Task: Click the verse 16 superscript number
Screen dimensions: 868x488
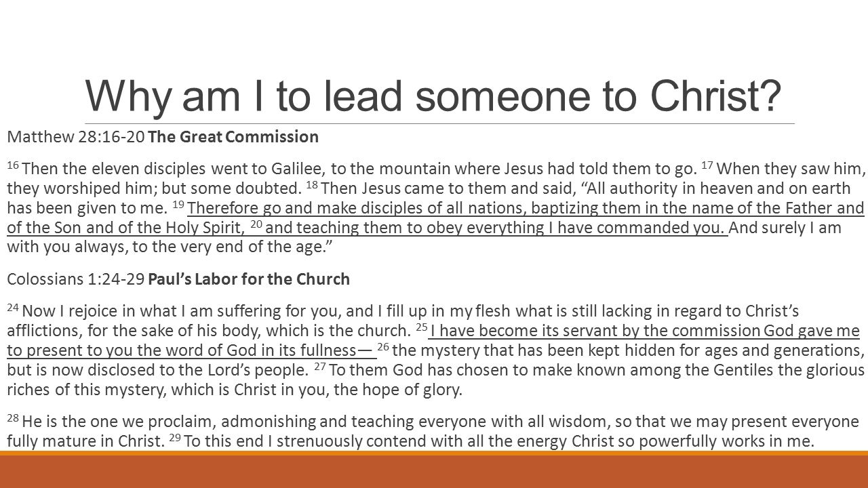Action: pos(13,165)
